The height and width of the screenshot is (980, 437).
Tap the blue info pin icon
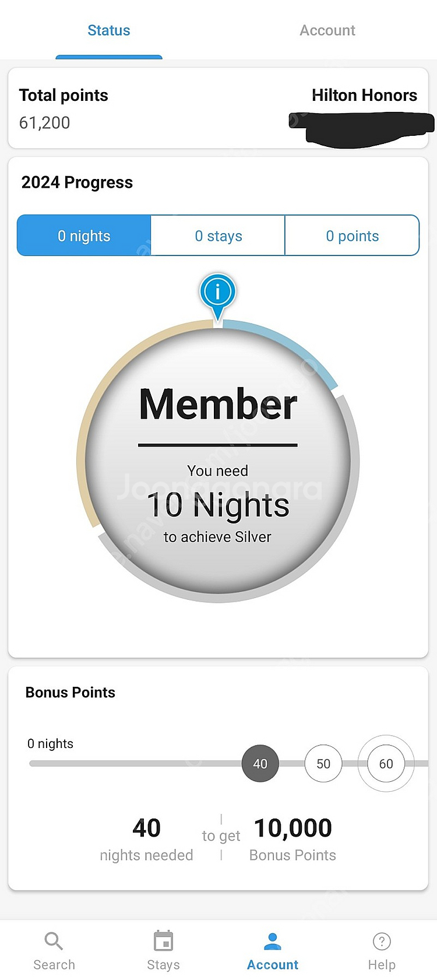tap(217, 291)
